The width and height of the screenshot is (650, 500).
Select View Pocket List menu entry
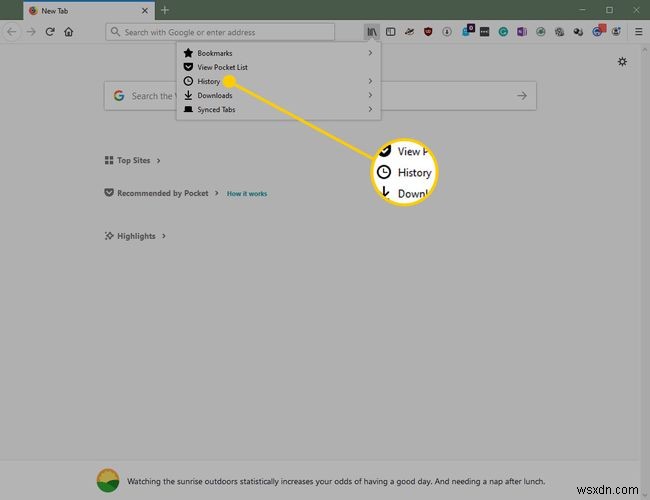tap(278, 67)
